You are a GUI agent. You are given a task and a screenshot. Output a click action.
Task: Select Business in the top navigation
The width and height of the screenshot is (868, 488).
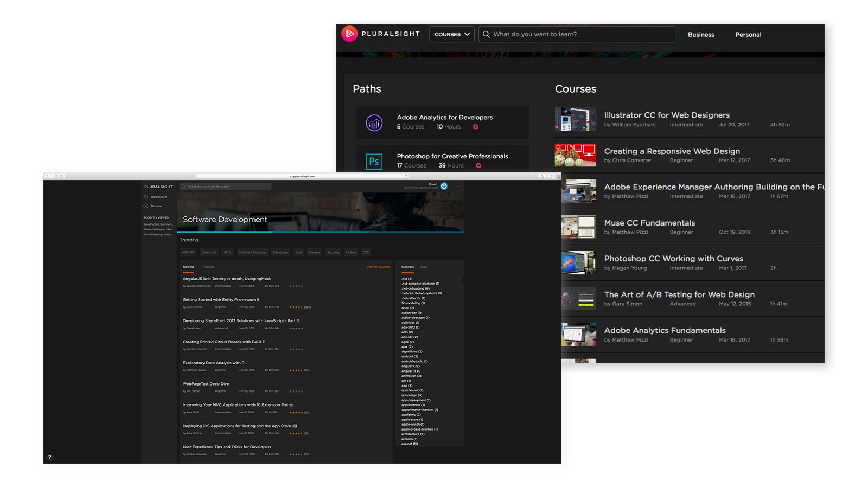(701, 34)
